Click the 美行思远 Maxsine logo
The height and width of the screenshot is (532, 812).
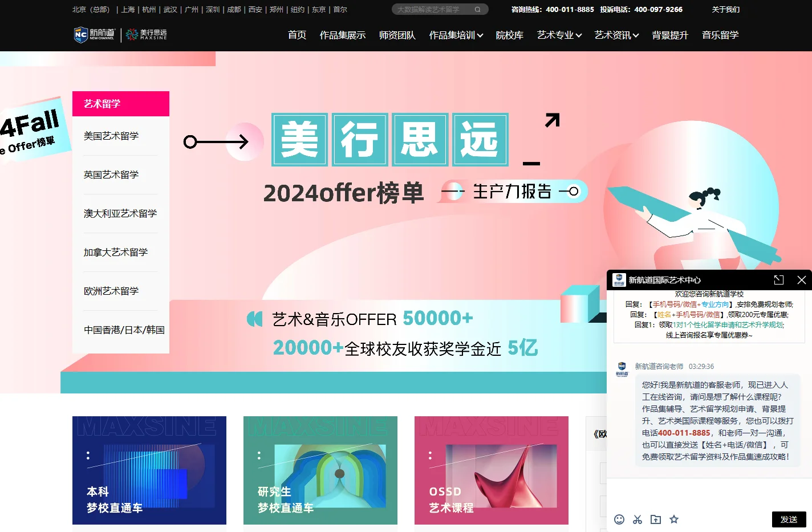147,35
